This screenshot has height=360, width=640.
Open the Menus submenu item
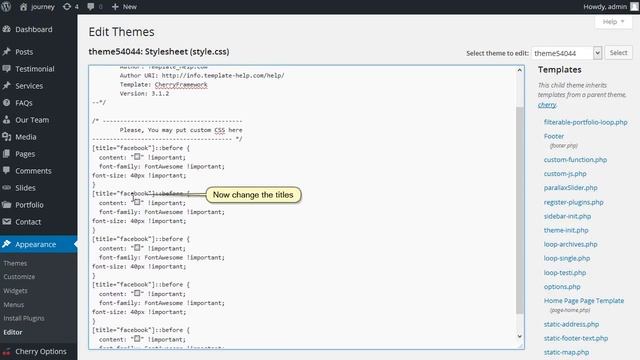point(13,304)
